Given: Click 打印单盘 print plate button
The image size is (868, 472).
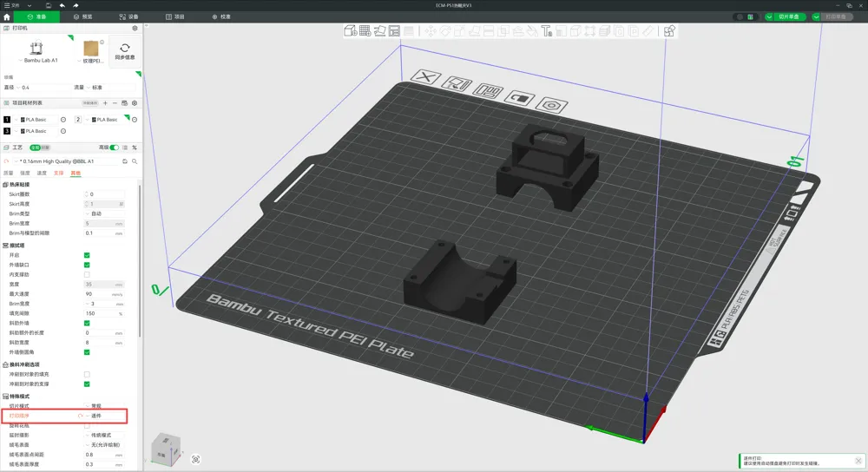Looking at the screenshot, I should (836, 16).
